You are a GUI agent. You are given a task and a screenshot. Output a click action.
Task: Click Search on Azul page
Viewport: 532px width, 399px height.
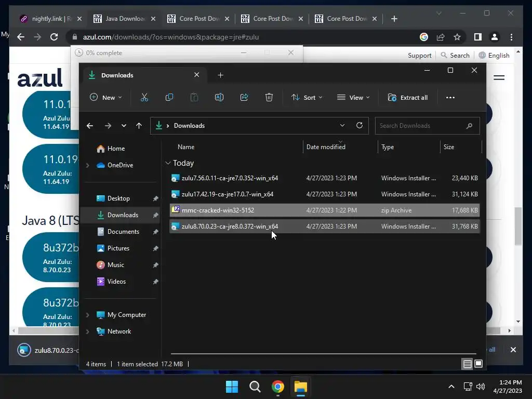[455, 55]
